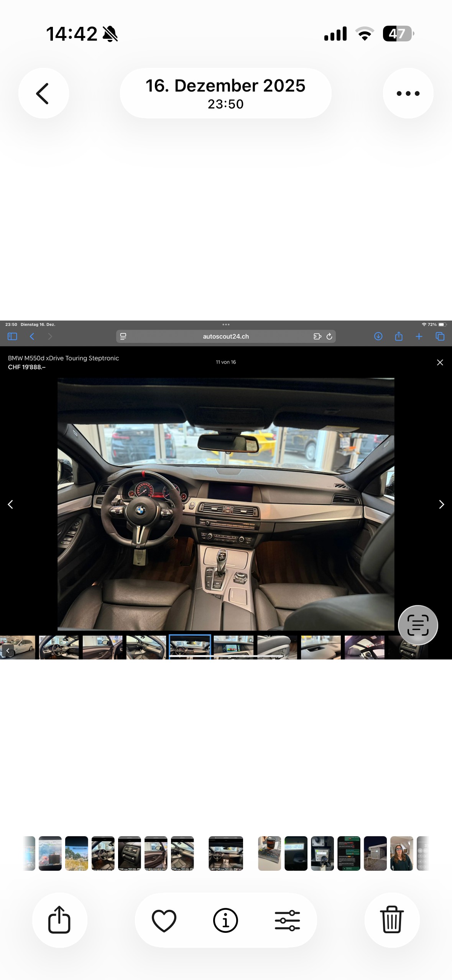Share this photo
Screen dimensions: 452x980
coord(59,920)
